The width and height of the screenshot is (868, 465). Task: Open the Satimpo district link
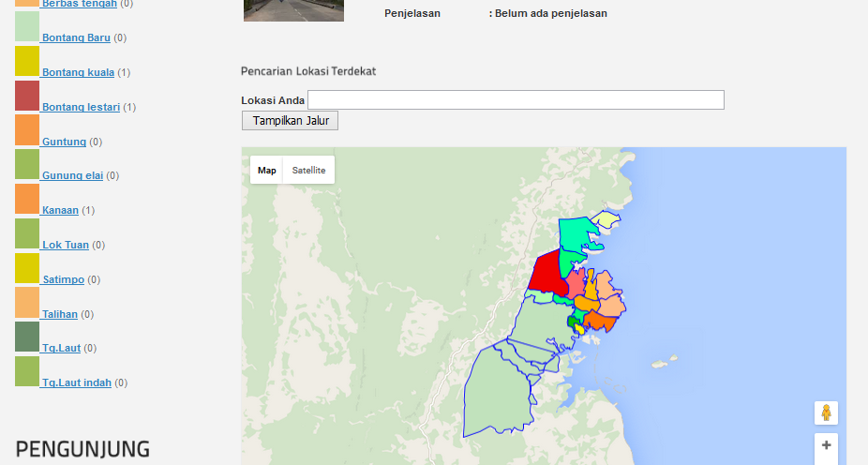coord(63,279)
